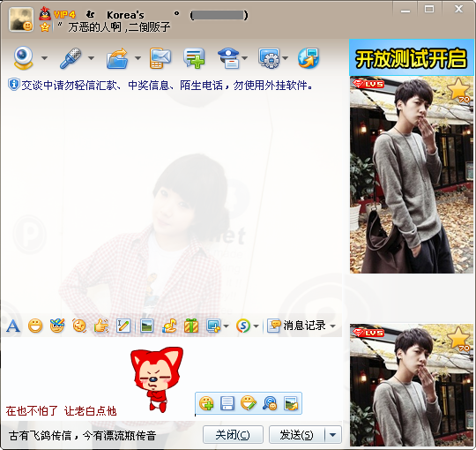Click the signature 万恶的人啊,二倒贩子
The image size is (476, 450).
click(x=119, y=27)
